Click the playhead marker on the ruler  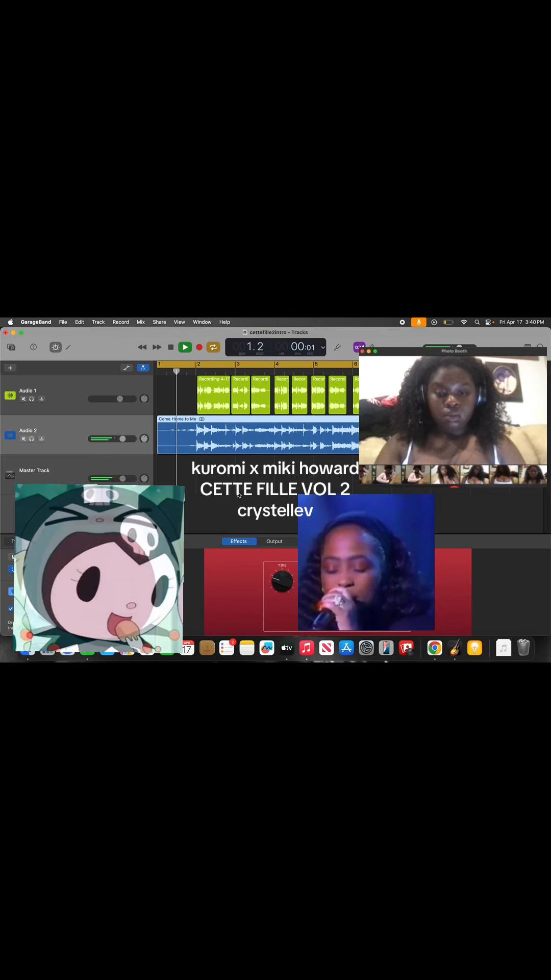coord(176,371)
